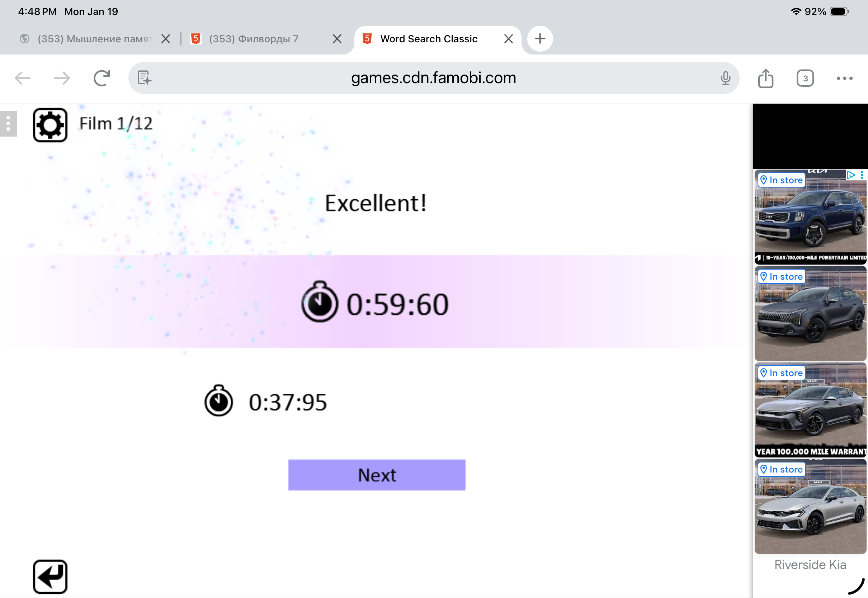Click the blue Kia SUV ad thumbnail
The width and height of the screenshot is (868, 598).
[810, 221]
